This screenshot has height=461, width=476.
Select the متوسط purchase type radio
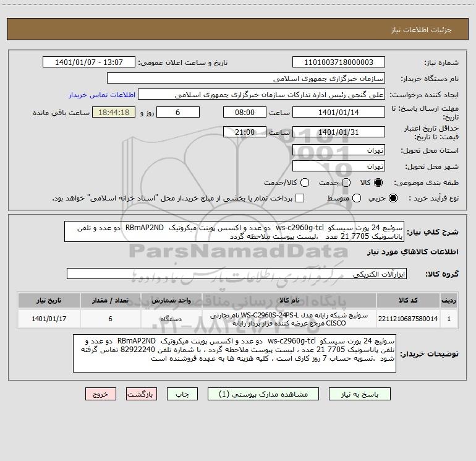[x=357, y=198]
